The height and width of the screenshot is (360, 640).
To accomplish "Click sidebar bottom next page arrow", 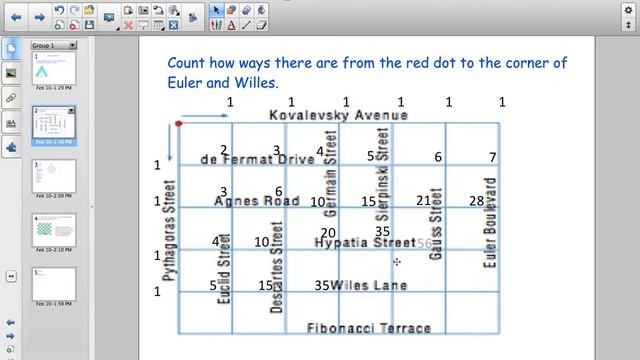I will pos(11,336).
